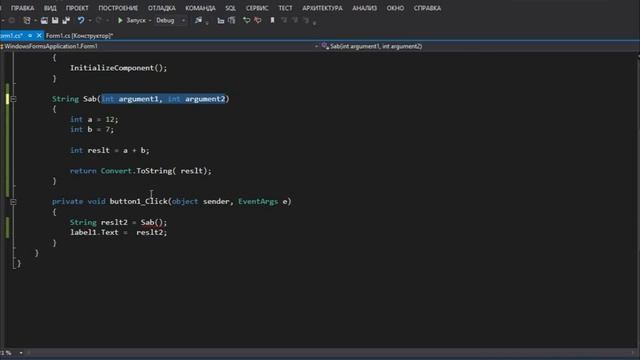Click the attach-to-process icon right of Debug

coord(198,20)
